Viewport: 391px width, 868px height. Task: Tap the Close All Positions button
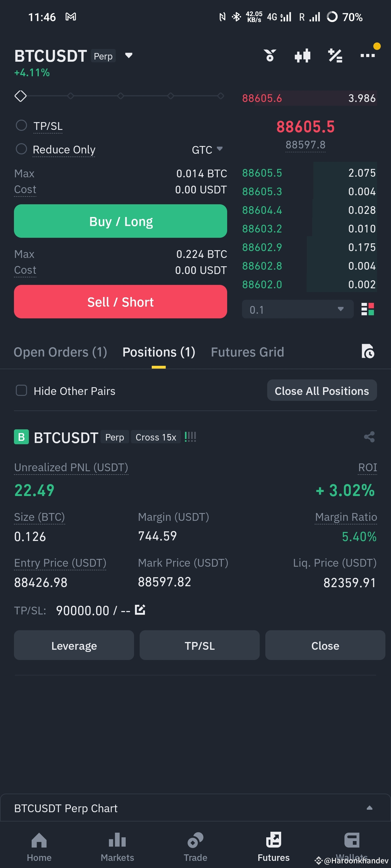pos(322,391)
